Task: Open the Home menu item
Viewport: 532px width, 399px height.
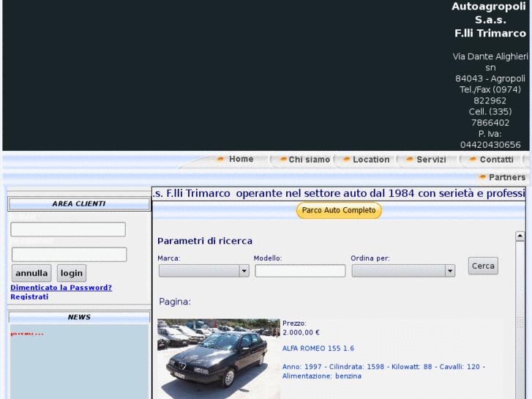Action: (x=241, y=159)
